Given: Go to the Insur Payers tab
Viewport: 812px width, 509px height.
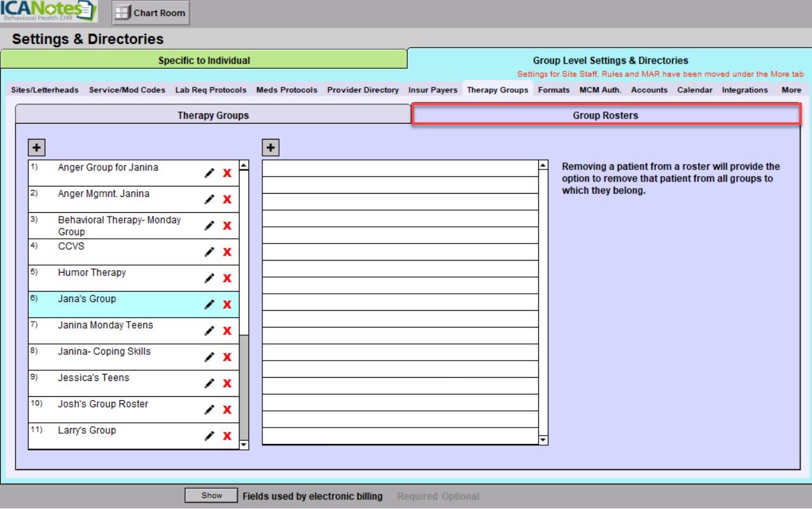Looking at the screenshot, I should click(x=432, y=90).
